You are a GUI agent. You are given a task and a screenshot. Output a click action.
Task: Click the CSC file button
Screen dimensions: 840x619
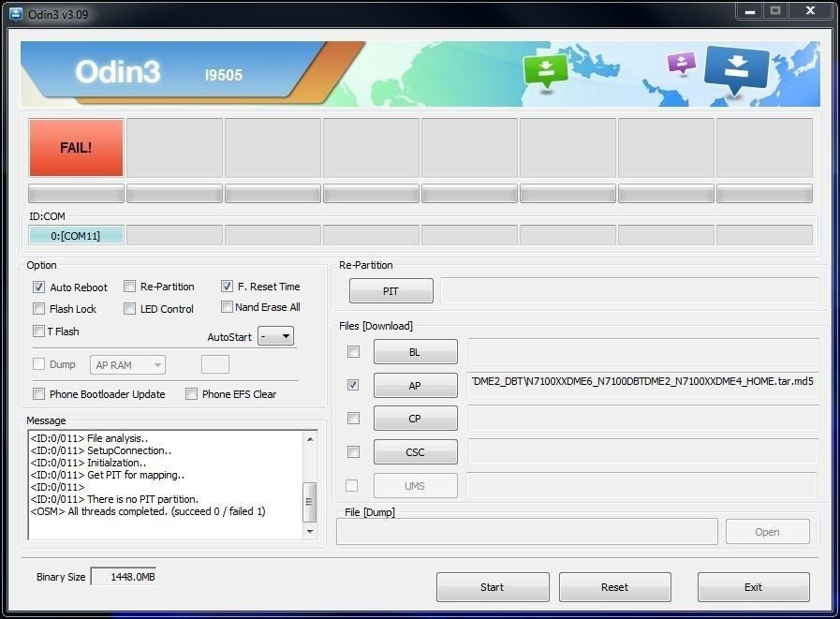(415, 451)
